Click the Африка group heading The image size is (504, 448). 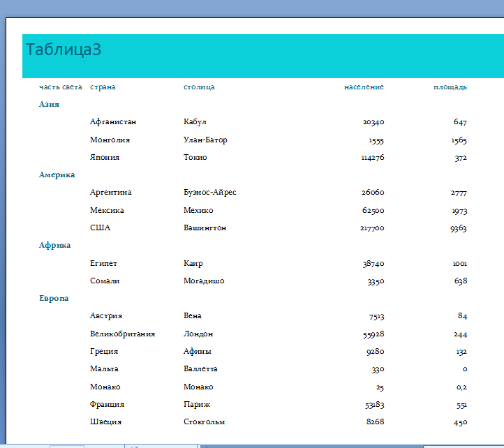(54, 245)
